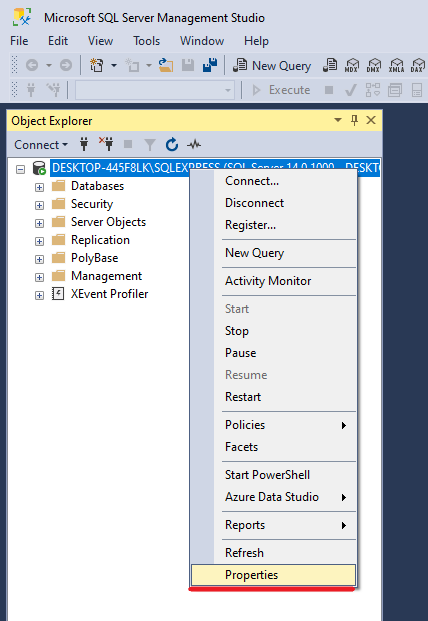428x621 pixels.
Task: Open the Activity Monitor pulse icon
Action: click(x=194, y=145)
